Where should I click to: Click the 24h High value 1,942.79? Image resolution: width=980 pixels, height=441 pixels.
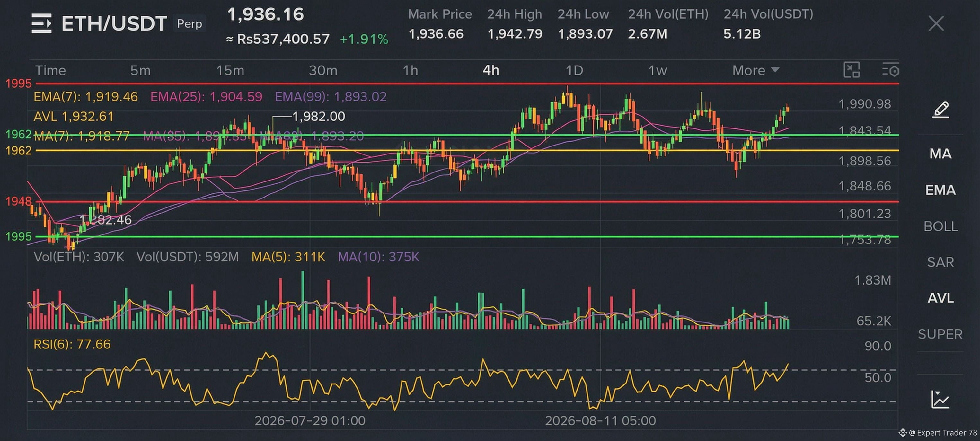click(515, 34)
